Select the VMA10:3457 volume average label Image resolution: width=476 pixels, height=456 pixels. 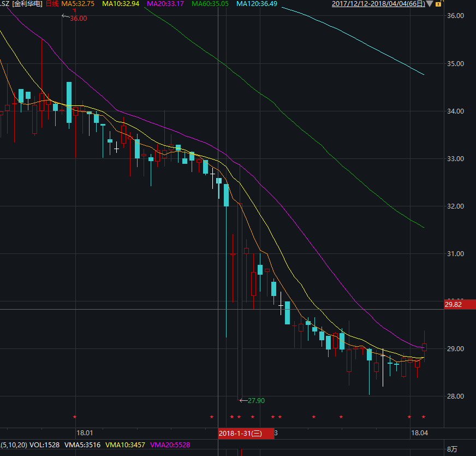(126, 445)
